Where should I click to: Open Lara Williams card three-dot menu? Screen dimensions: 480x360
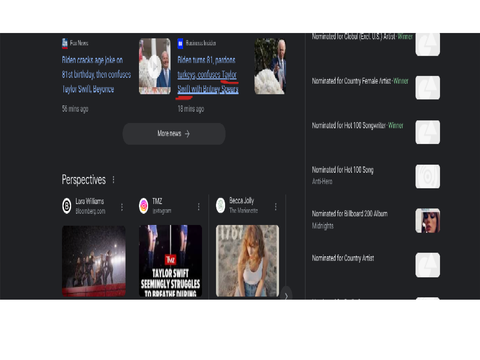[x=122, y=207]
